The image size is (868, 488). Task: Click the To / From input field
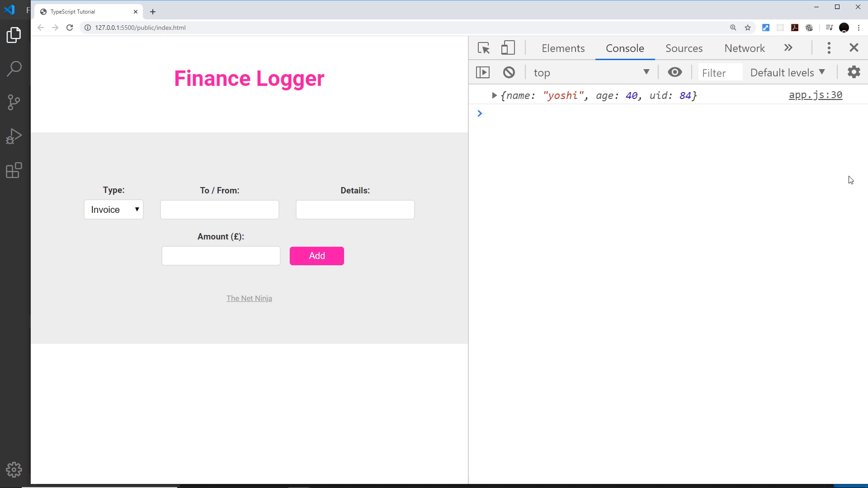(x=220, y=210)
